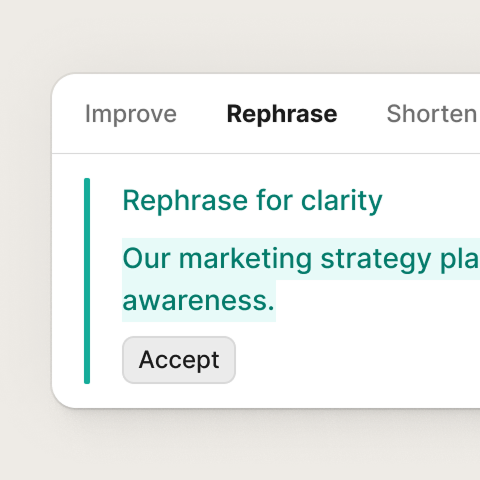
Task: Click the beige background above the card
Action: tap(240, 35)
